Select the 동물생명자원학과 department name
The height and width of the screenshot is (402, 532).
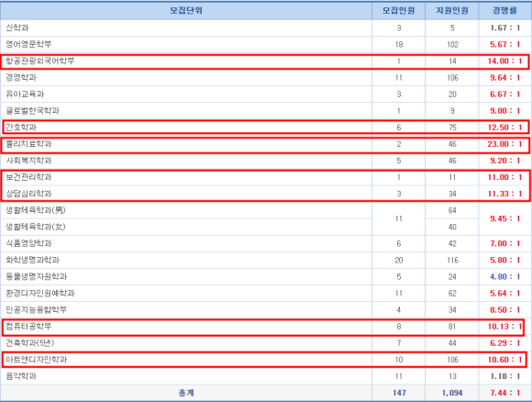36,276
